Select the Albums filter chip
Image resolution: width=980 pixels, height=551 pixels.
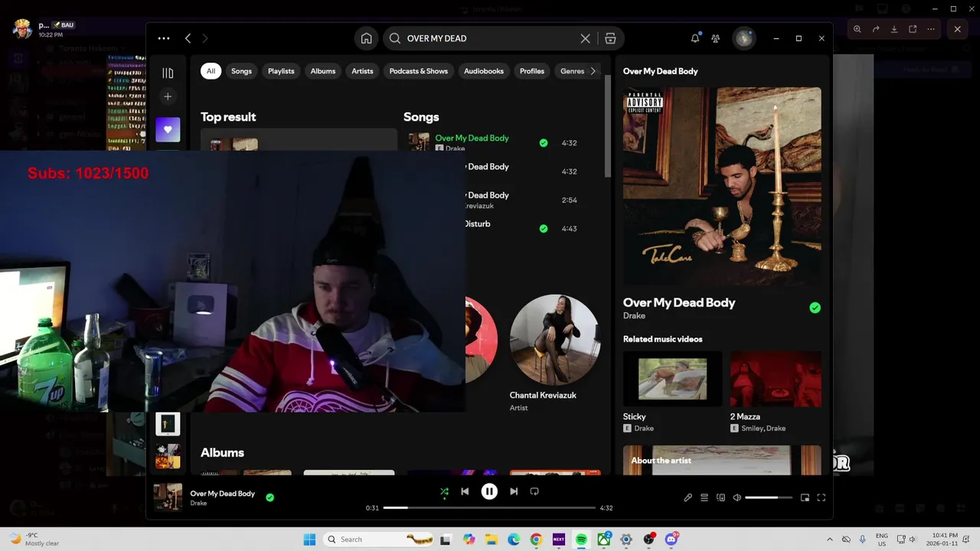click(x=323, y=71)
